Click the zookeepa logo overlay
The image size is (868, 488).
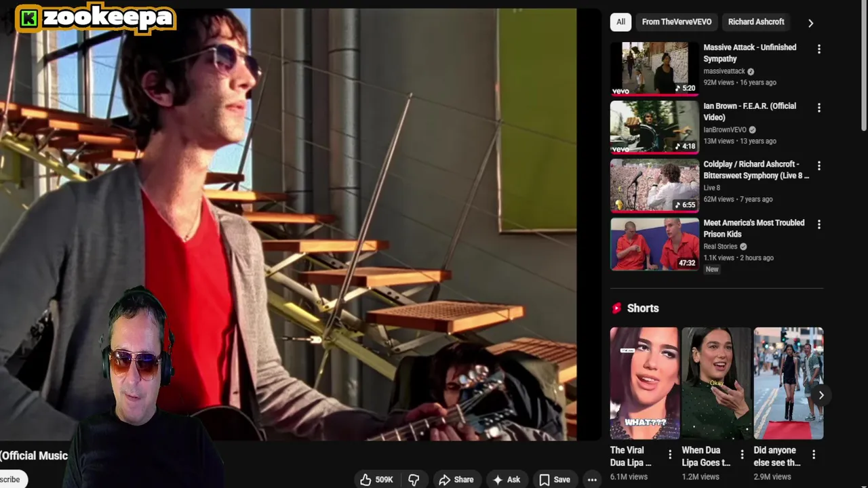[96, 18]
